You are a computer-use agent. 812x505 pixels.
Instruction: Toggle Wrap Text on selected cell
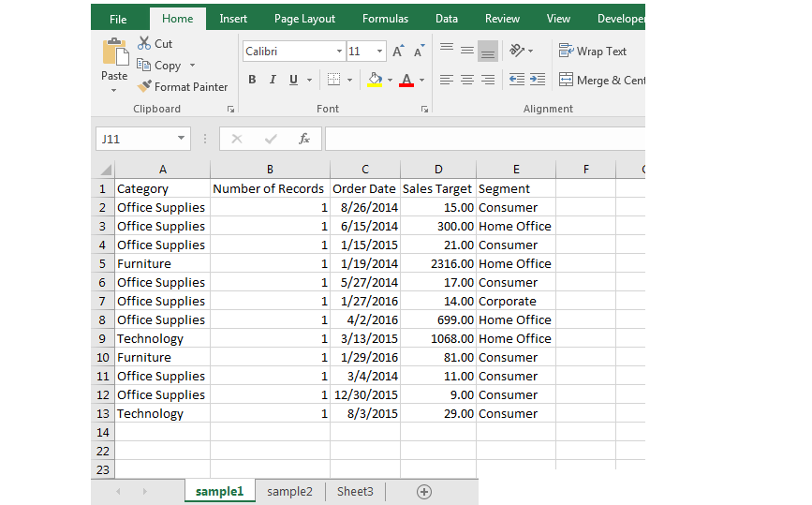593,51
